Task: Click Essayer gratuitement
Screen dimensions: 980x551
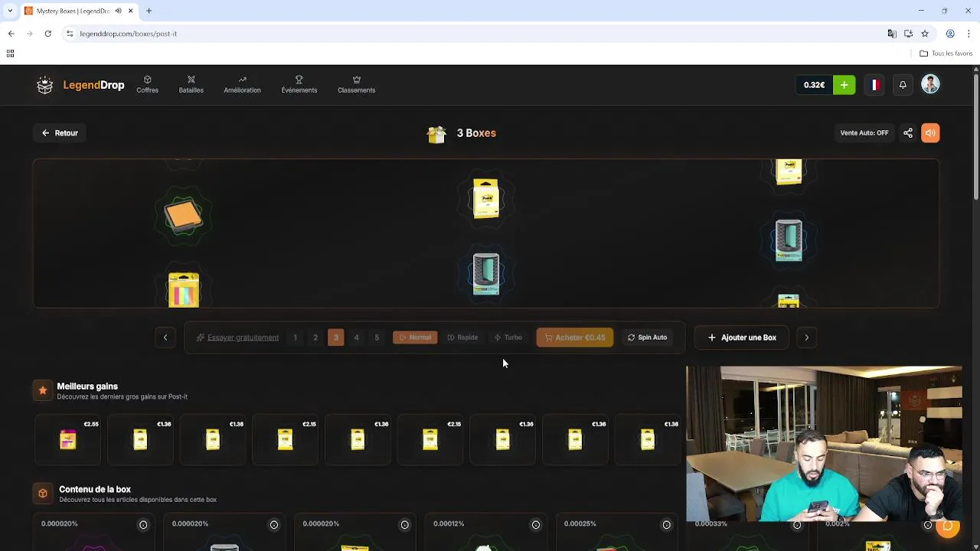Action: 237,337
